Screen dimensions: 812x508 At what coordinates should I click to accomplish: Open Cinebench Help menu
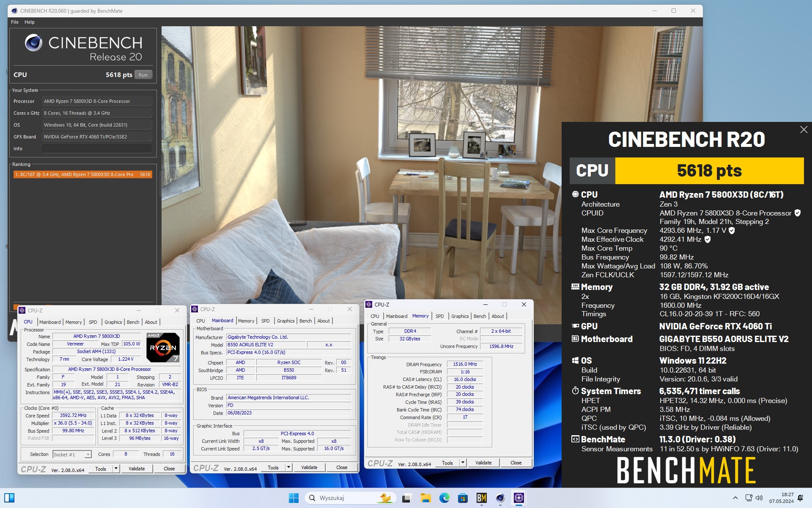[29, 22]
